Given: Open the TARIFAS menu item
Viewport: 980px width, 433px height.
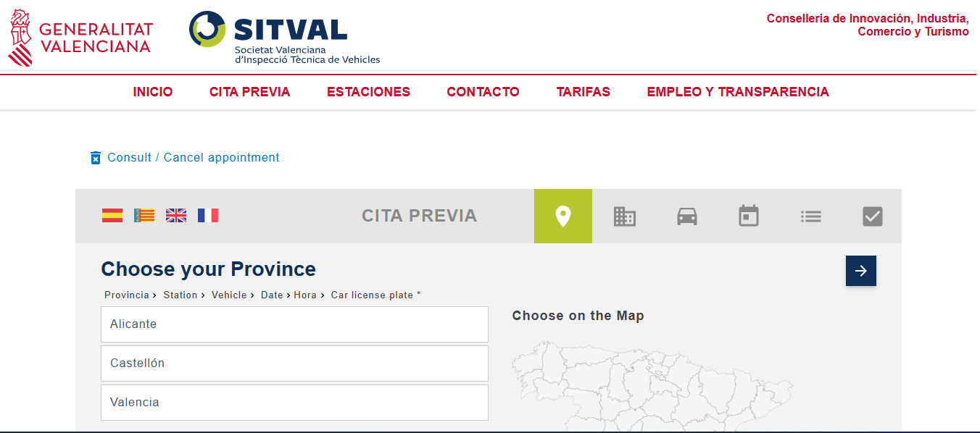Looking at the screenshot, I should [x=583, y=92].
